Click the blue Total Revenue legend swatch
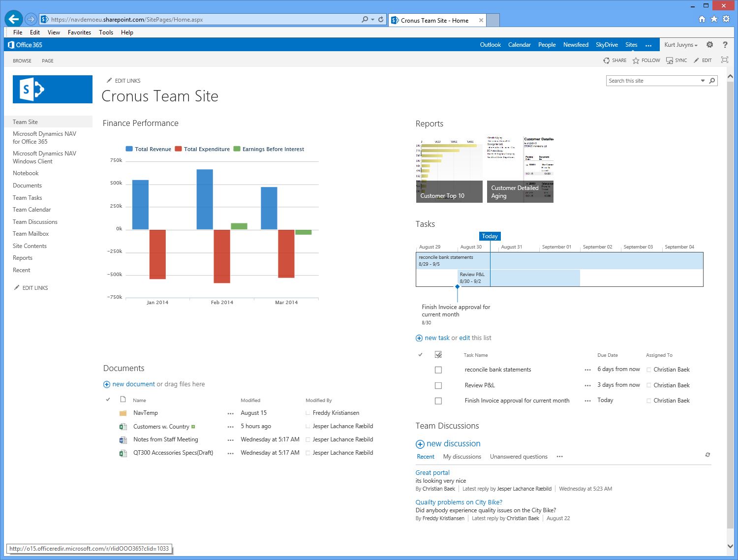The height and width of the screenshot is (560, 738). click(x=129, y=149)
